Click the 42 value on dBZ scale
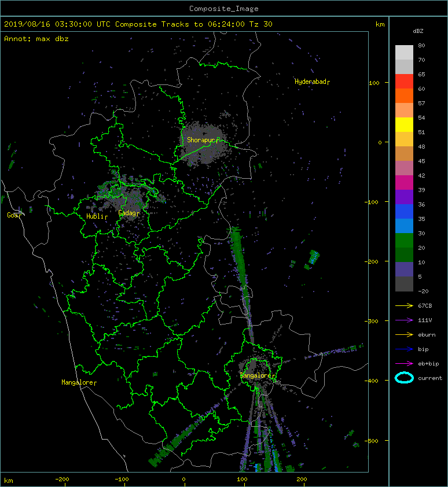Viewport: 448px width, 487px height. (x=421, y=175)
